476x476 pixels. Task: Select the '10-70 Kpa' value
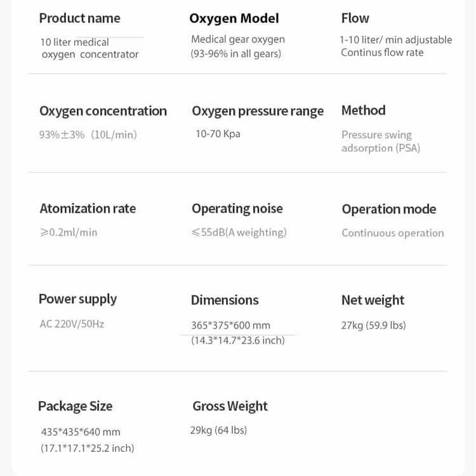pos(218,134)
